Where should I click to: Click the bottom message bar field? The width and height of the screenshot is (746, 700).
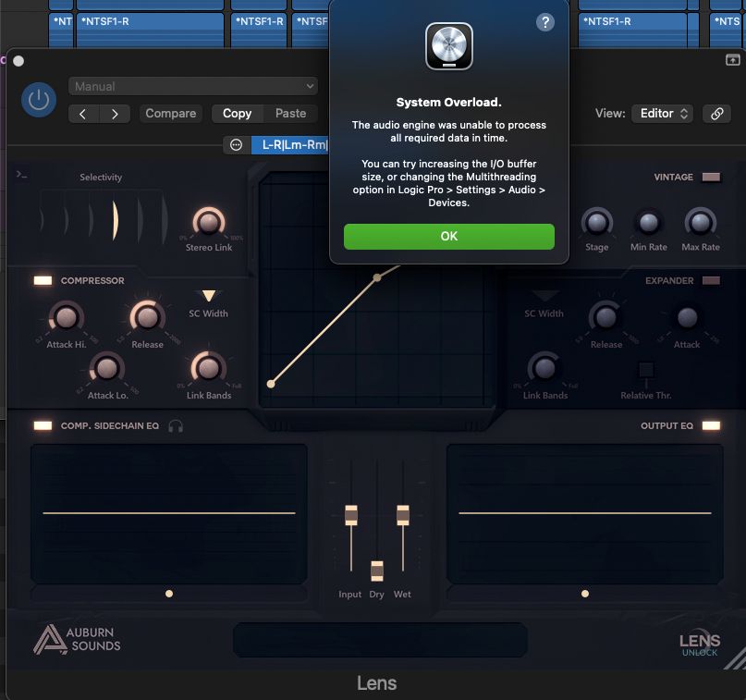(x=380, y=640)
